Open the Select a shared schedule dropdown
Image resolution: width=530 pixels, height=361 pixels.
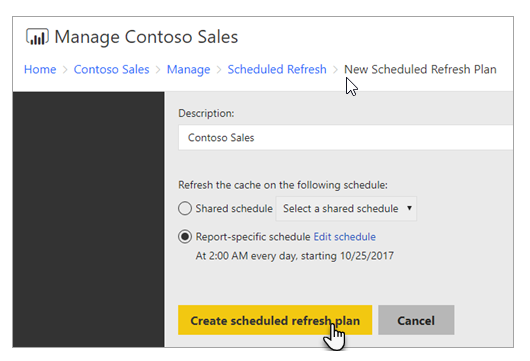346,209
